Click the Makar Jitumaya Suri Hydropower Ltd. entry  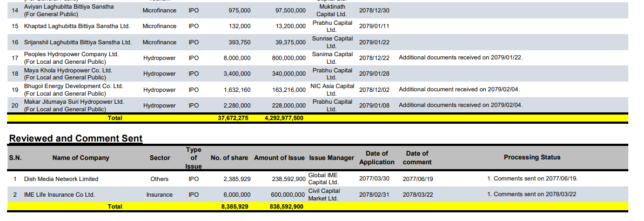point(74,102)
